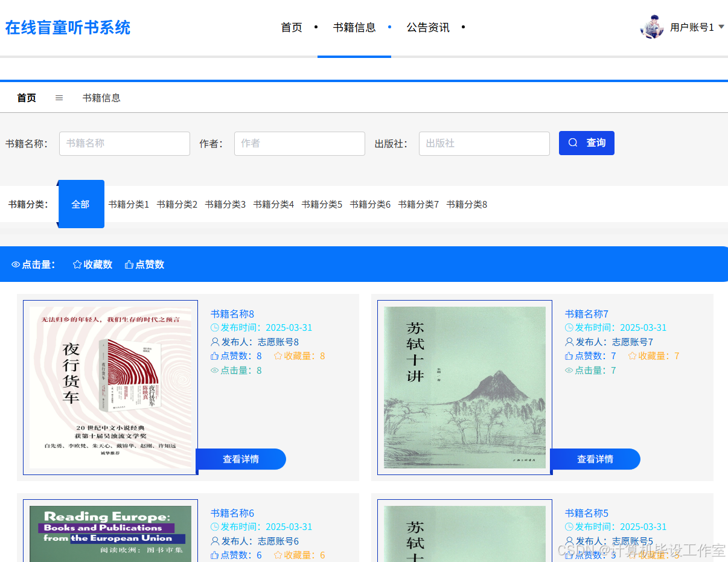This screenshot has height=562, width=728.
Task: Filter by 书籍分类4
Action: pos(273,205)
